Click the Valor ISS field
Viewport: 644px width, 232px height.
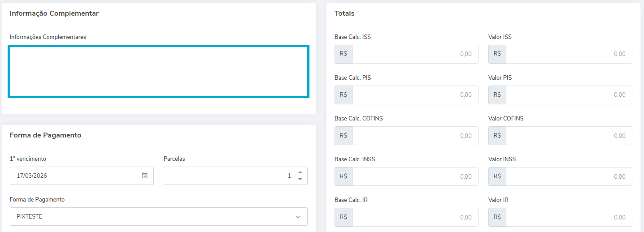click(569, 54)
